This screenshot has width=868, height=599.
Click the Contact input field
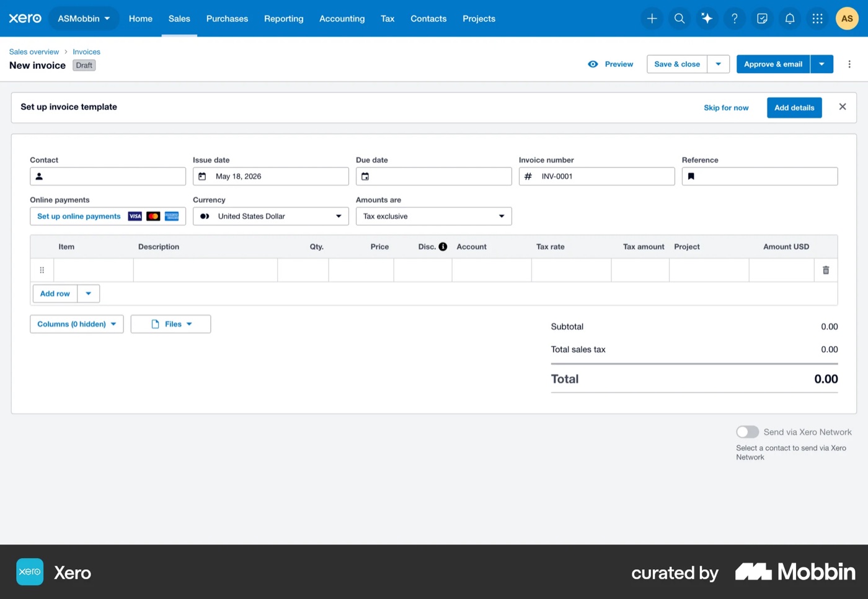coord(108,177)
